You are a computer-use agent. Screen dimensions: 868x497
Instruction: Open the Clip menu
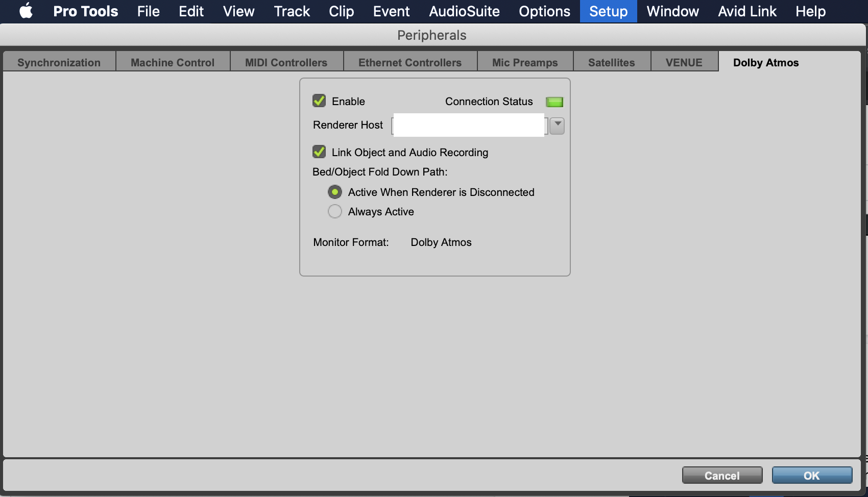[342, 11]
